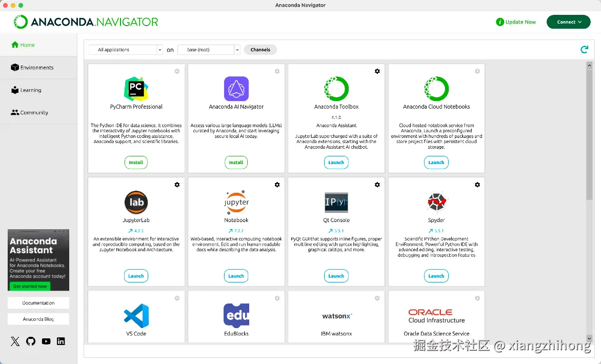601x364 pixels.
Task: Click the Anaconda Navigator logo
Action: click(86, 22)
